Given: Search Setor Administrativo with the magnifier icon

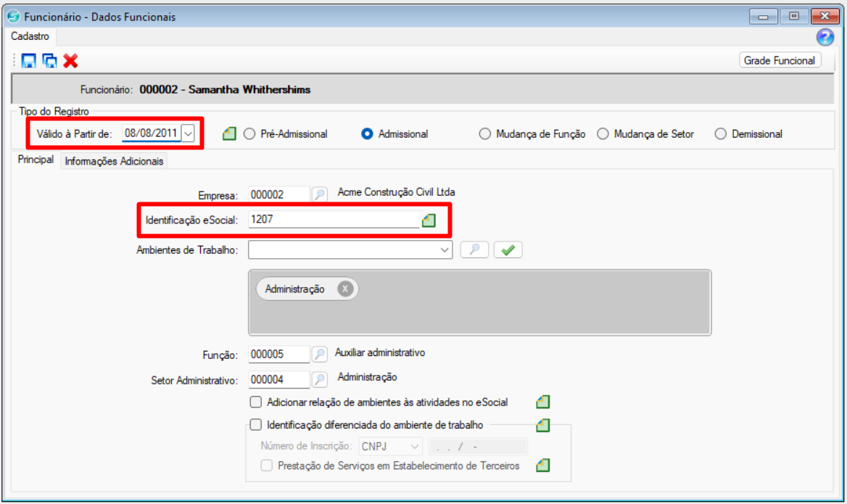Looking at the screenshot, I should [320, 379].
